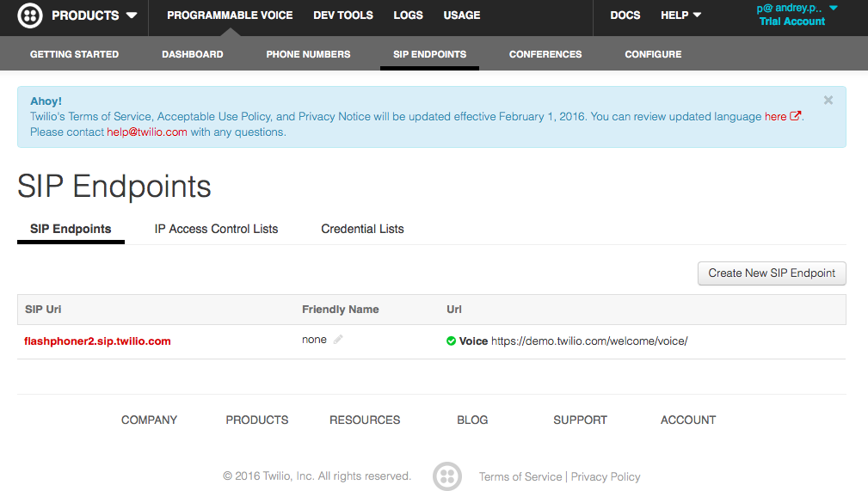The width and height of the screenshot is (868, 491).
Task: Open PROGRAMMABLE VOICE section
Action: 230,15
